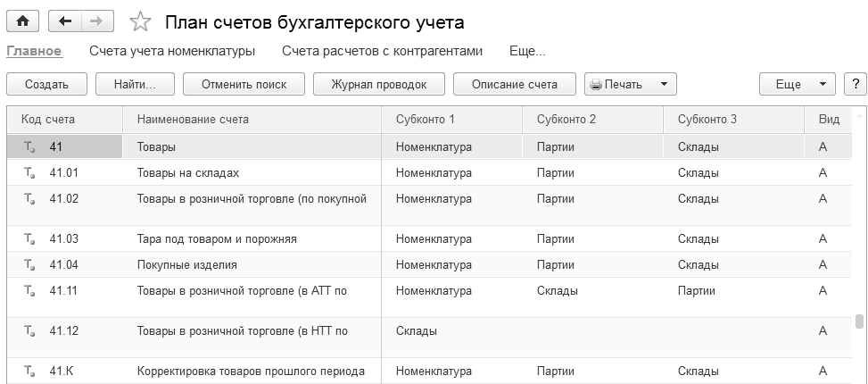Add page to favorites with star
The image size is (868, 384).
click(x=139, y=22)
